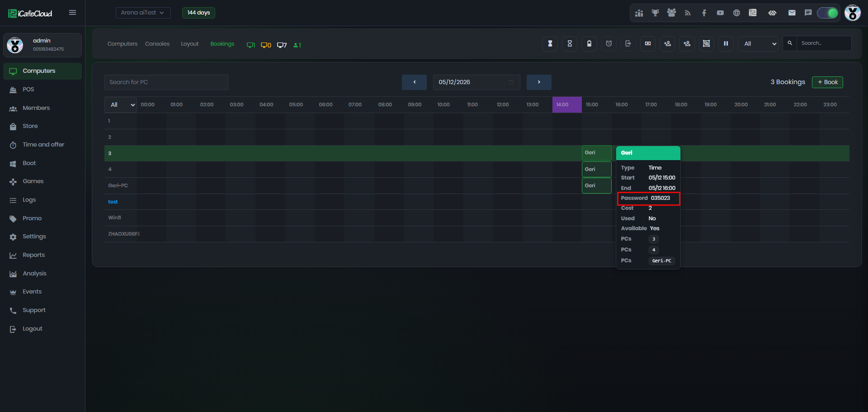Click the alarm clock toolbar button
This screenshot has height=412, width=868.
[x=609, y=43]
